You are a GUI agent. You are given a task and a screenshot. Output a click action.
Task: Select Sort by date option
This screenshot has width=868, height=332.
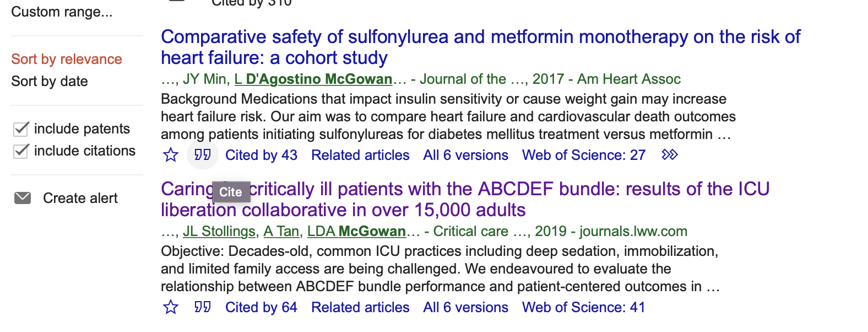click(x=50, y=81)
